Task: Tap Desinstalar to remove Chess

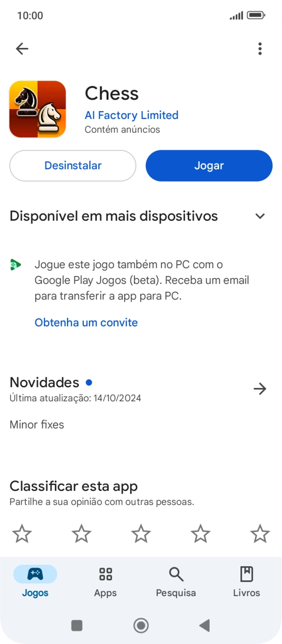Action: click(x=72, y=165)
